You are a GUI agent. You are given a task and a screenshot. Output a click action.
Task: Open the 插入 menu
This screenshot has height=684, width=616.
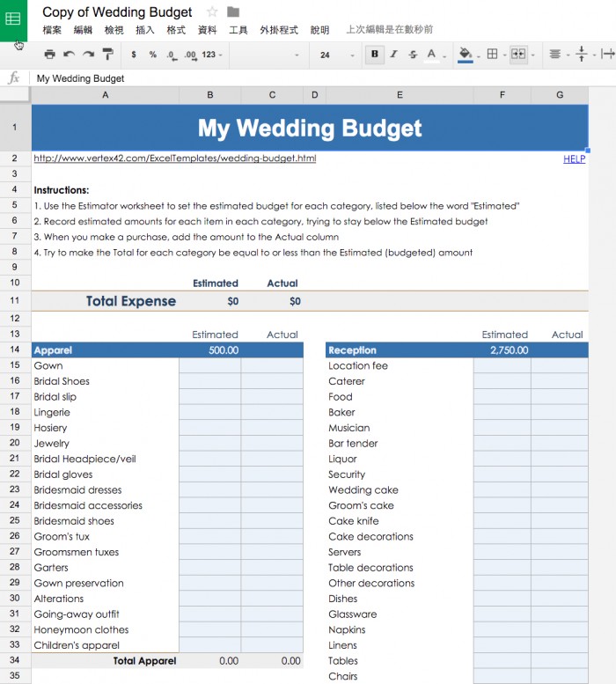pyautogui.click(x=145, y=30)
